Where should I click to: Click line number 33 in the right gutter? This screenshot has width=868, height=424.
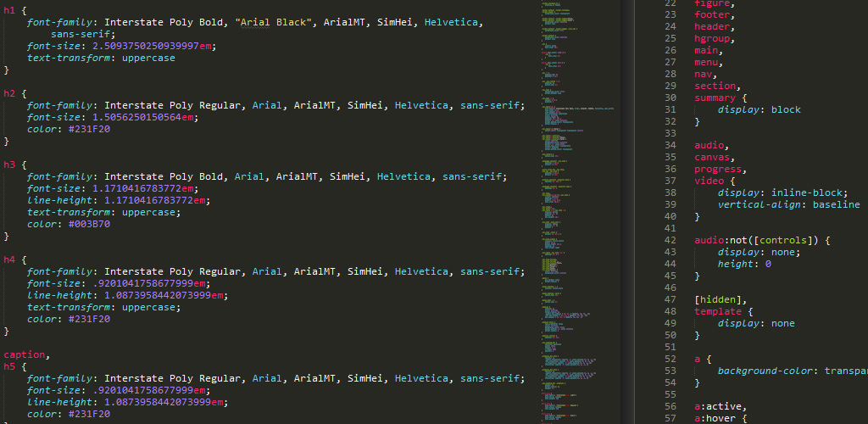pos(670,133)
